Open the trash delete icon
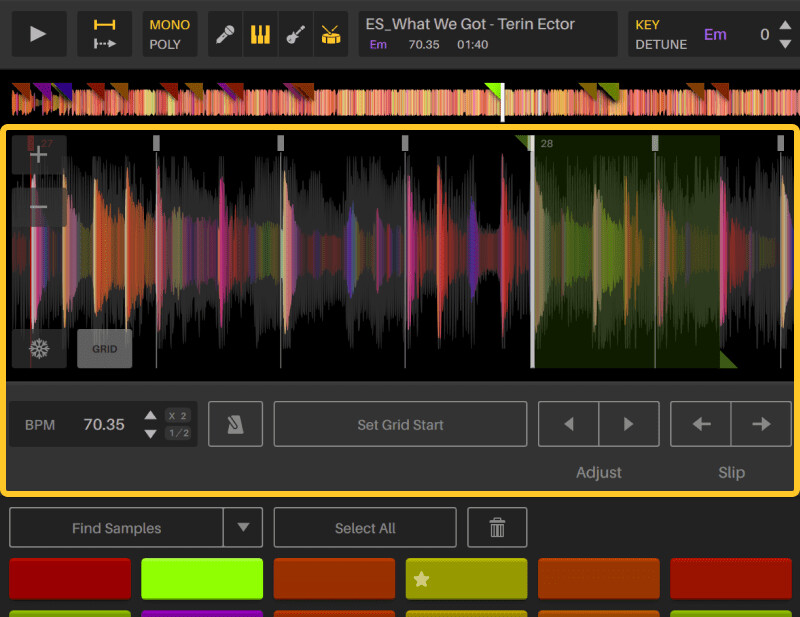The width and height of the screenshot is (800, 617). coord(497,527)
